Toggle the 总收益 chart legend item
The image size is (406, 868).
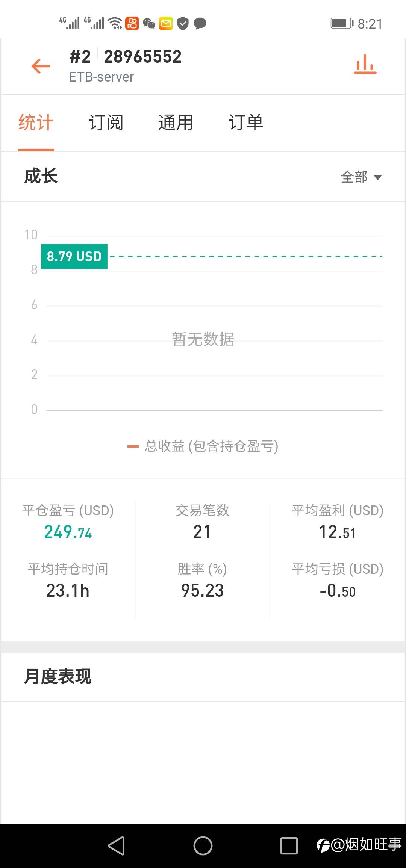[x=203, y=446]
